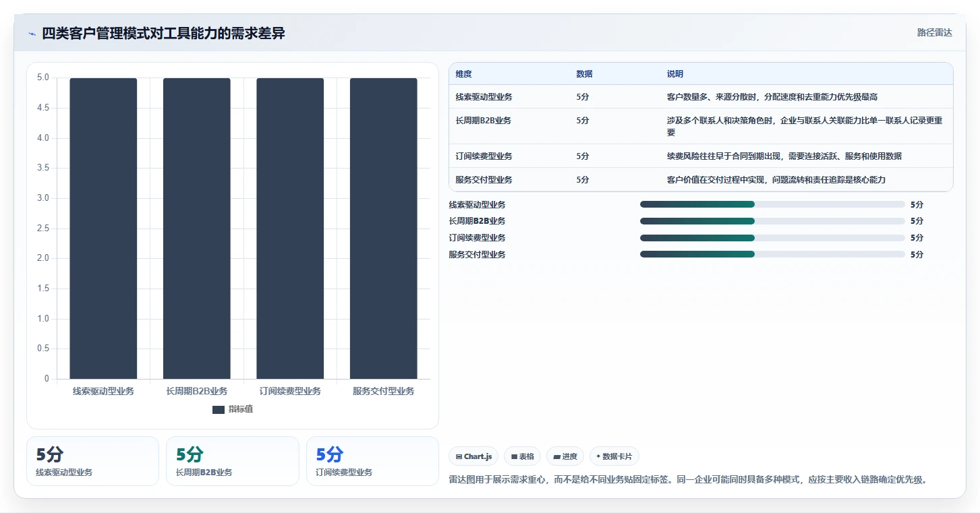The width and height of the screenshot is (980, 513).
Task: Click the 服务交付型业务 bar in the chart
Action: 383,229
